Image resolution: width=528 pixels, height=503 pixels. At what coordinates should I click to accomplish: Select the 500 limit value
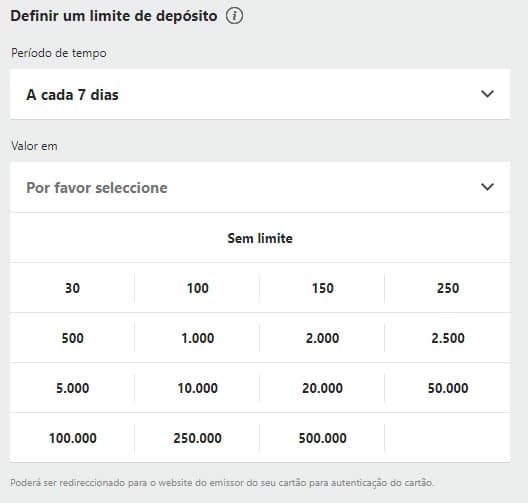click(72, 338)
